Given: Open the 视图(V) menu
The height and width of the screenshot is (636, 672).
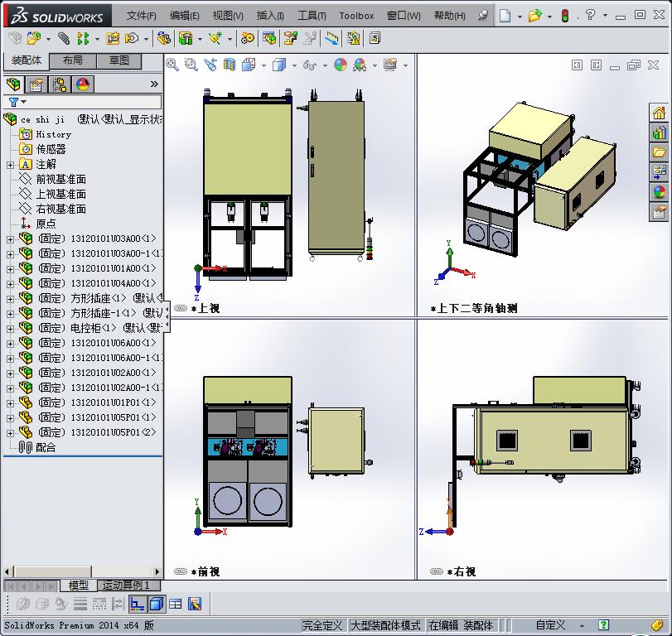Looking at the screenshot, I should [228, 16].
